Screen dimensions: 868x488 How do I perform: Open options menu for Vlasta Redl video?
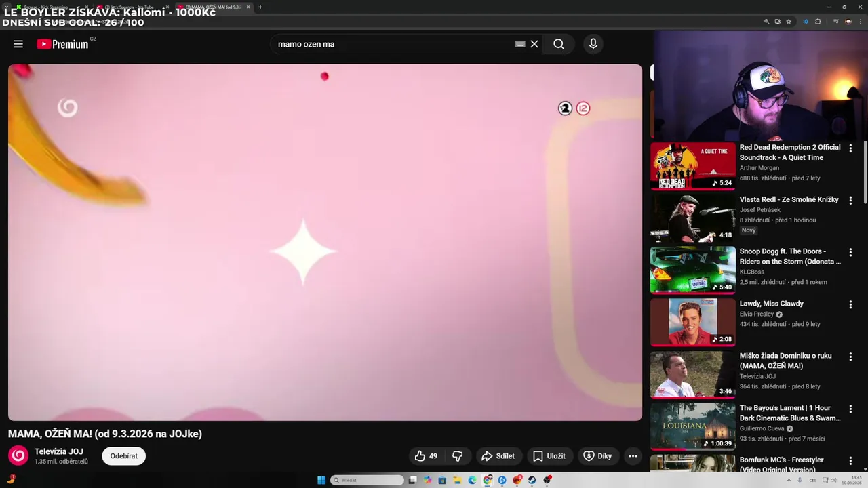pos(850,201)
